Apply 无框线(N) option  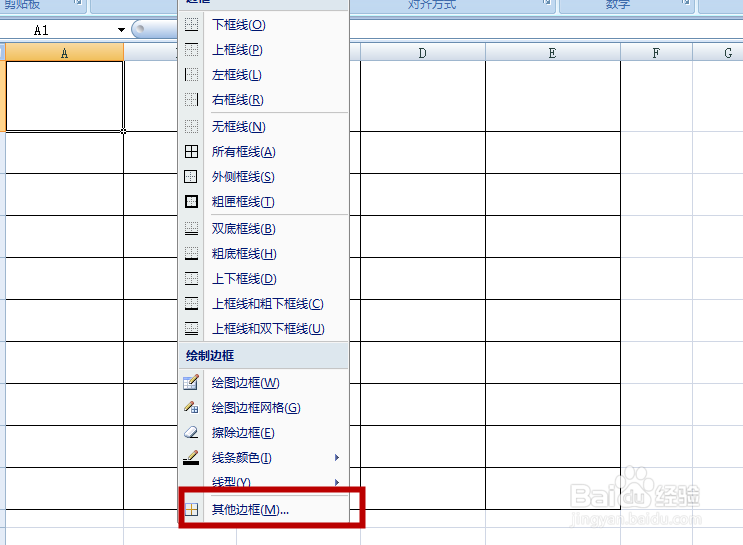[x=263, y=127]
